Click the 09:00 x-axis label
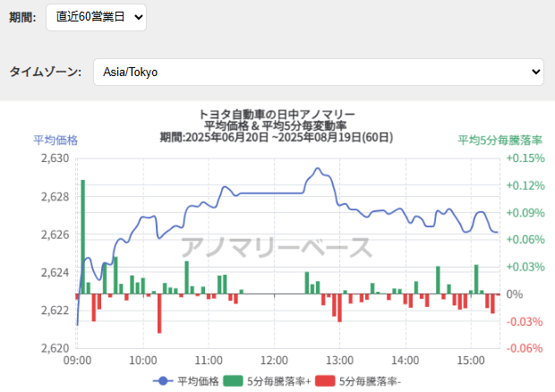This screenshot has width=555, height=392. tap(77, 361)
